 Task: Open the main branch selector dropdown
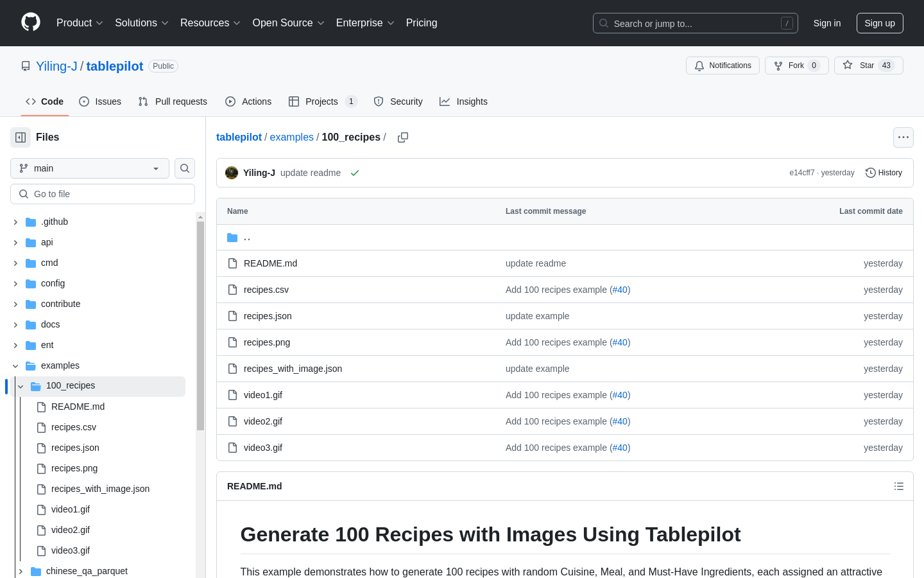click(x=90, y=168)
